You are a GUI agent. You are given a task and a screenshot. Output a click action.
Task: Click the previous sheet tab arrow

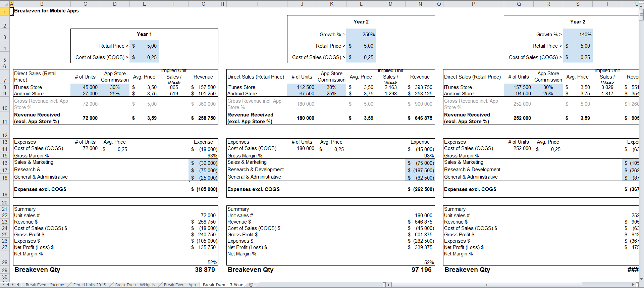click(8, 285)
